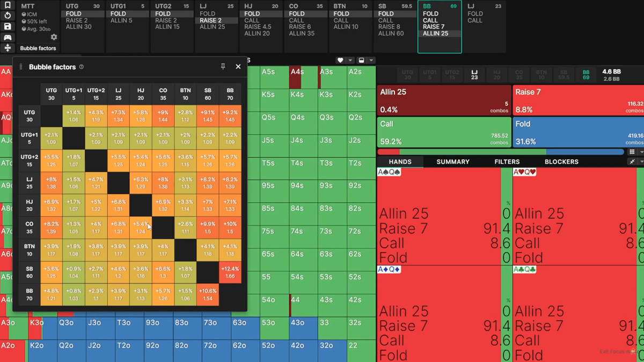Select the BLOCKERS tab
This screenshot has width=644, height=362.
pyautogui.click(x=561, y=161)
